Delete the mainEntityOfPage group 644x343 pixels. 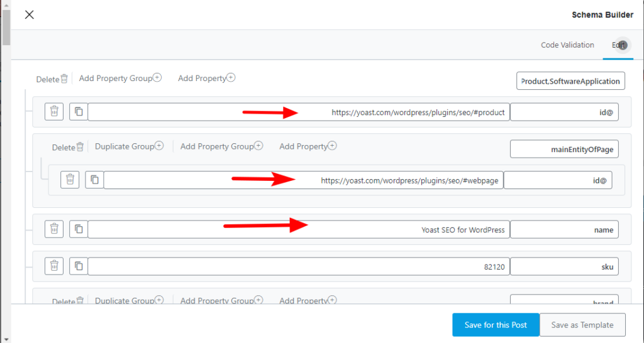67,147
